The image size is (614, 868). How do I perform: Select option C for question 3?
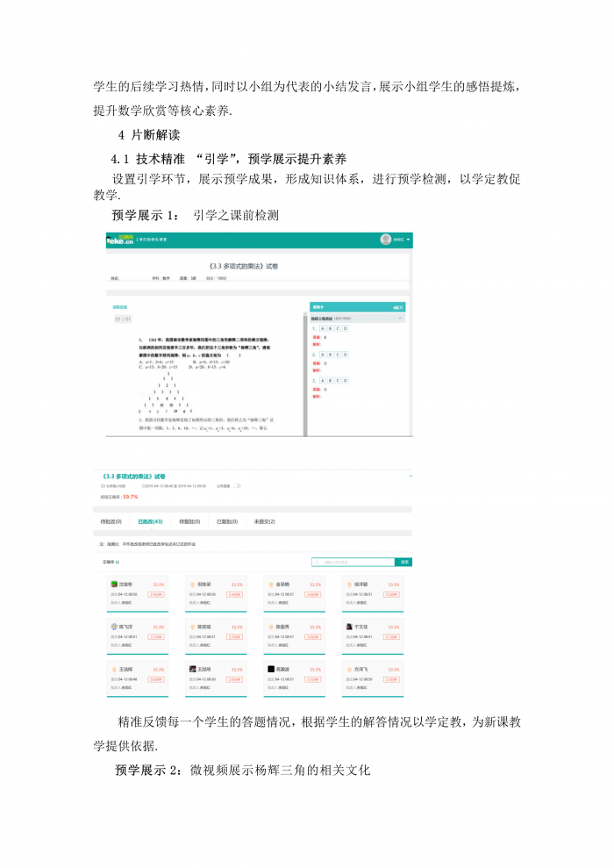point(339,381)
